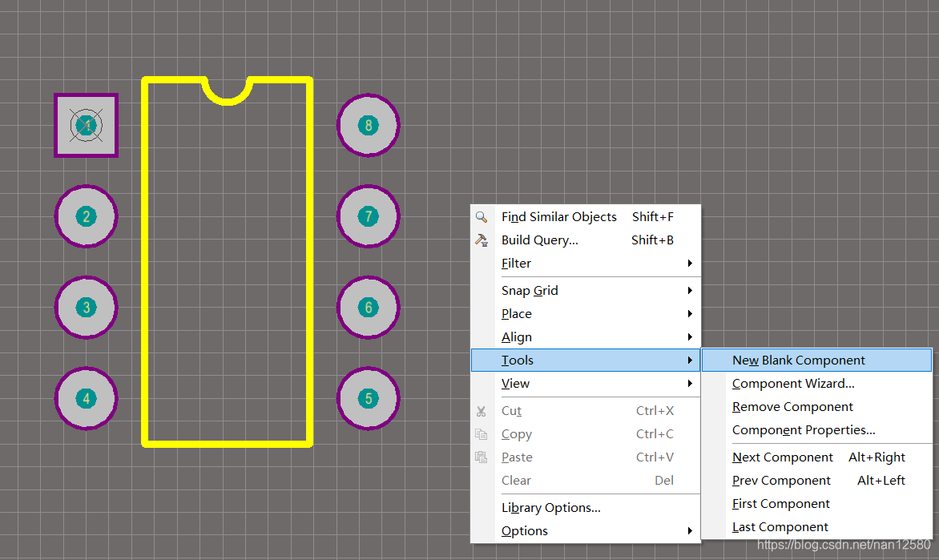Choose New Blank Component
Screen dimensions: 939x560
tap(817, 360)
